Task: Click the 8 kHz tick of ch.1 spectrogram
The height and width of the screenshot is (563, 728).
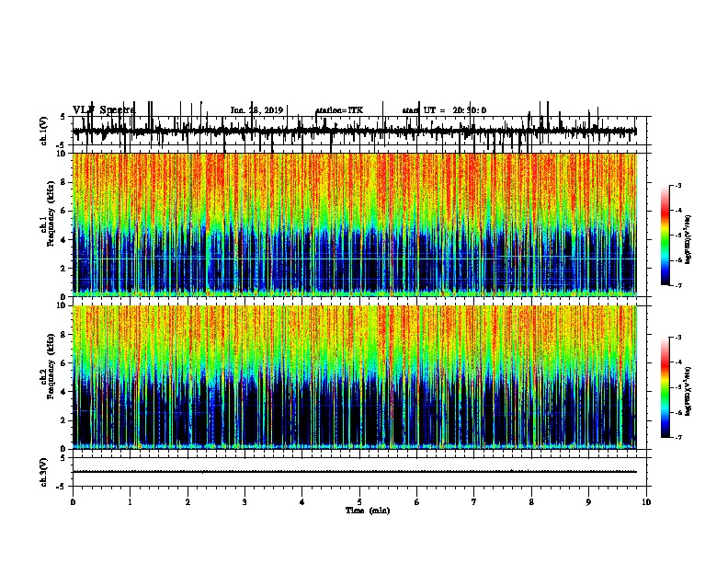Action: click(64, 182)
